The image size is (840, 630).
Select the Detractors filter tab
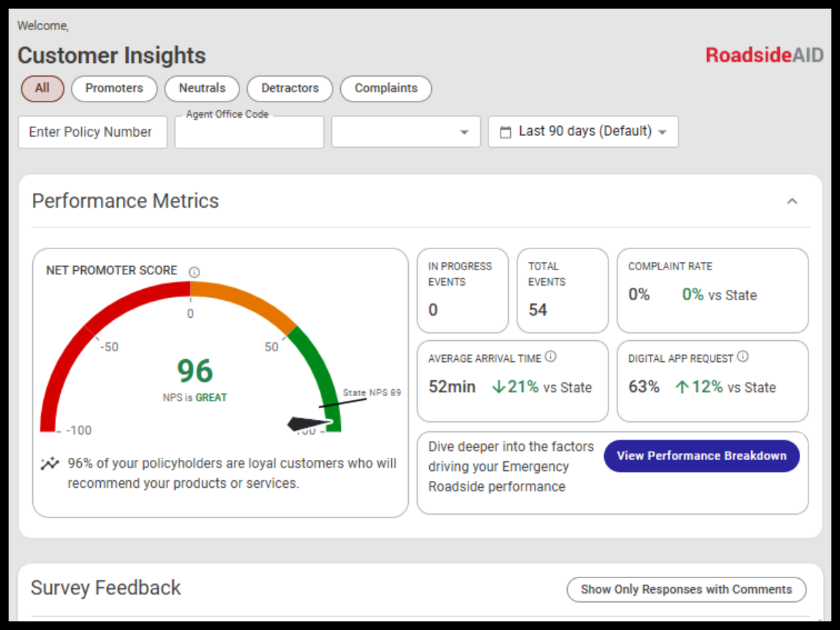pyautogui.click(x=289, y=89)
